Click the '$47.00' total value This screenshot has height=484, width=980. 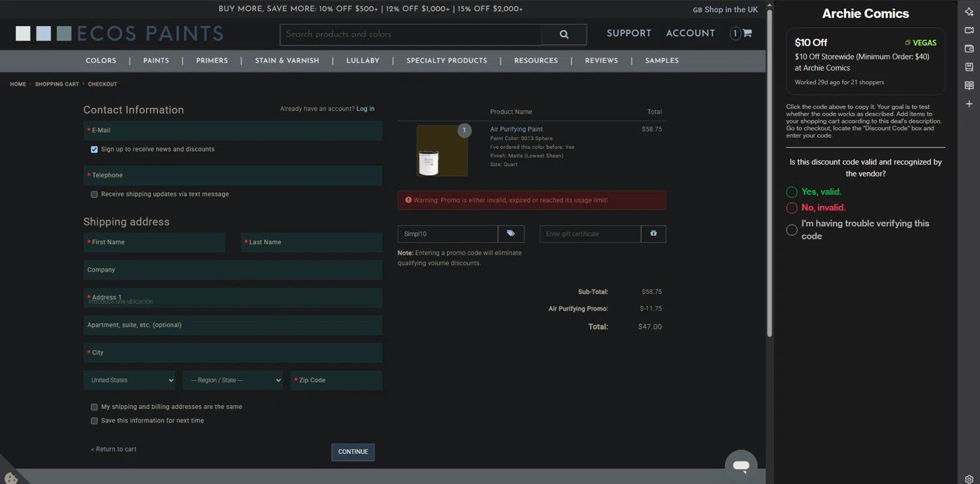coord(650,327)
